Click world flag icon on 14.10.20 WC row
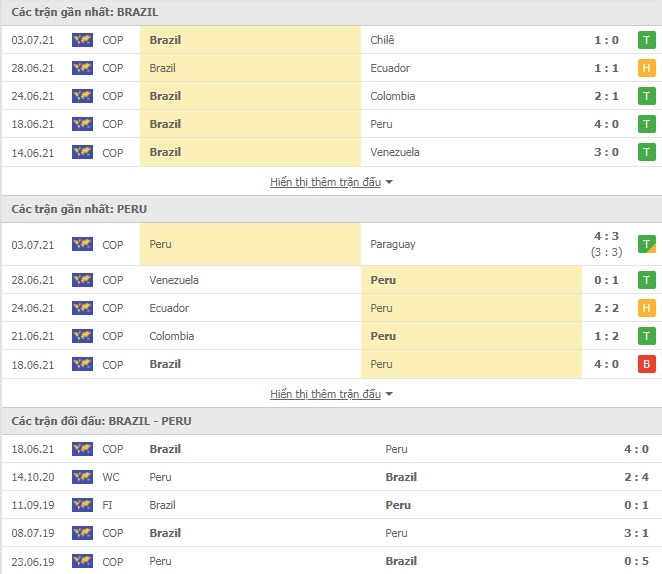 (x=82, y=477)
